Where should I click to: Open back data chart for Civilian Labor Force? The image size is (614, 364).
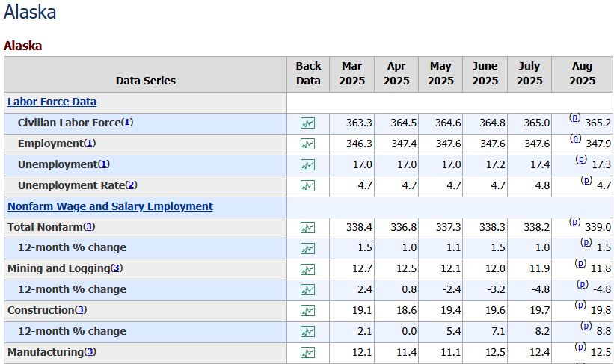coord(307,123)
